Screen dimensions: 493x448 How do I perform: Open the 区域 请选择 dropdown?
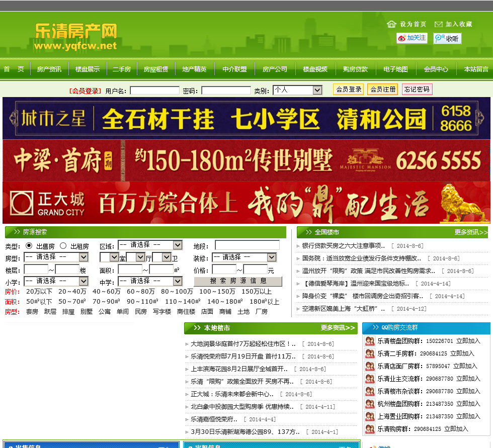tap(150, 245)
